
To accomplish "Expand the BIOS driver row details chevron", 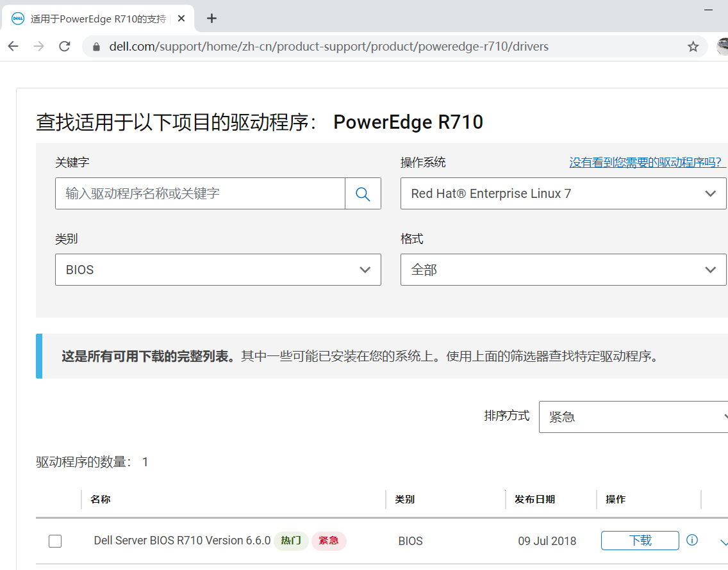I will [x=724, y=542].
